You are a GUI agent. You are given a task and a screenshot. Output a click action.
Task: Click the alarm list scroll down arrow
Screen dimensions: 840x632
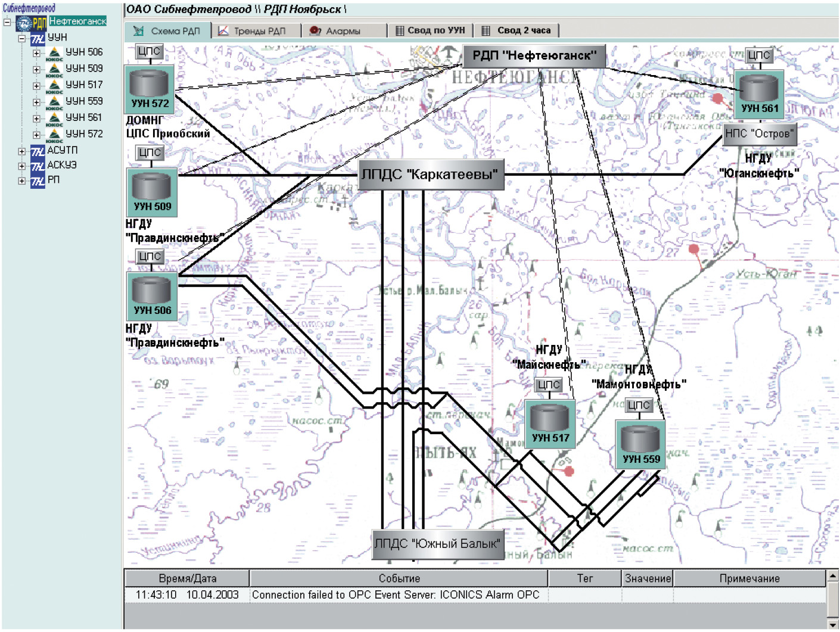(832, 624)
